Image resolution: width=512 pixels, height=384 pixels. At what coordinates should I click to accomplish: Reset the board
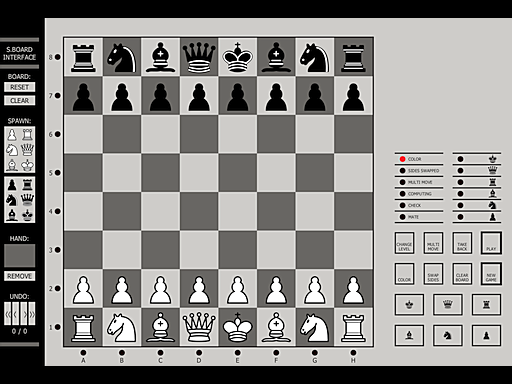[20, 87]
